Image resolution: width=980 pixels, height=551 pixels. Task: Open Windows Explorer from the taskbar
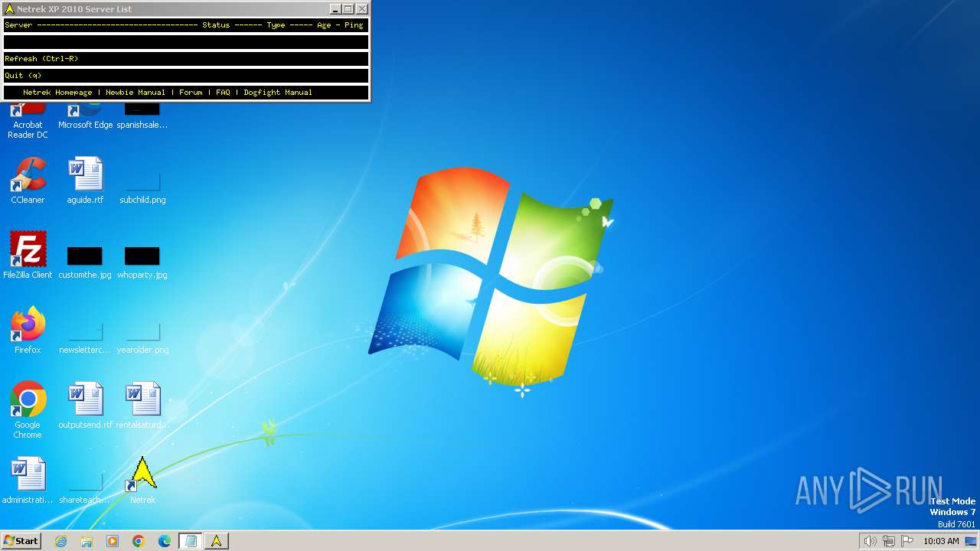[x=87, y=541]
